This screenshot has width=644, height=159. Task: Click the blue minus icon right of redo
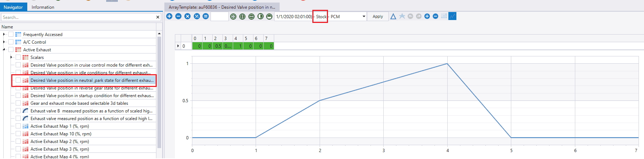tap(436, 16)
